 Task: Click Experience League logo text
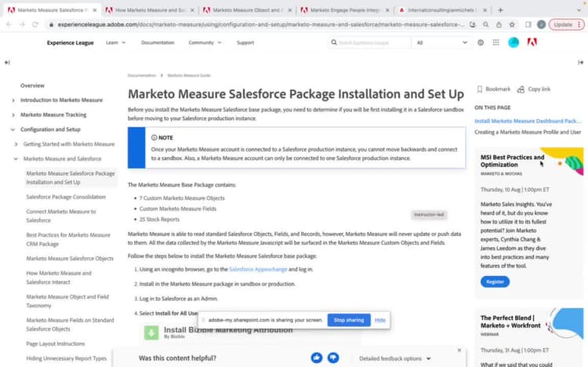70,43
